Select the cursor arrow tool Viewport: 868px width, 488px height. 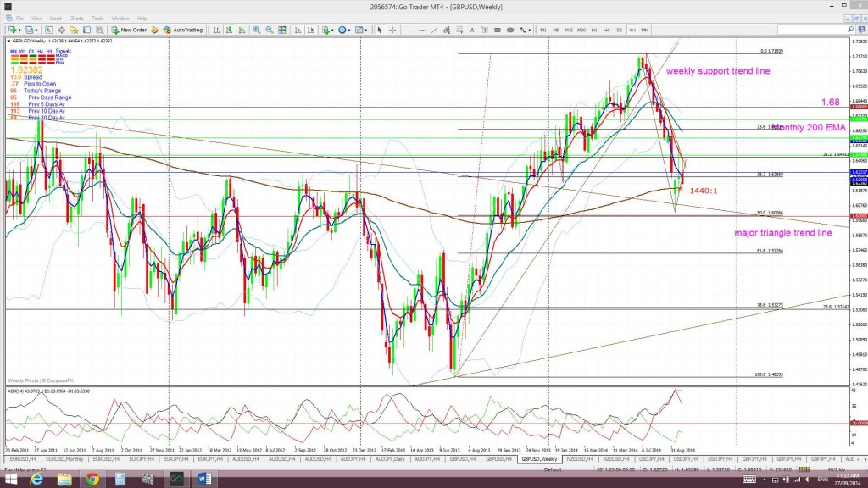380,30
